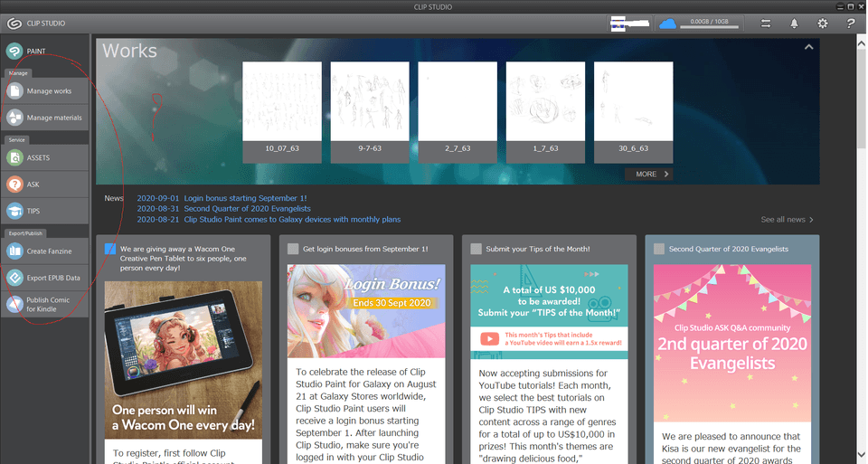The image size is (868, 464).
Task: Open the help question mark
Action: [851, 24]
